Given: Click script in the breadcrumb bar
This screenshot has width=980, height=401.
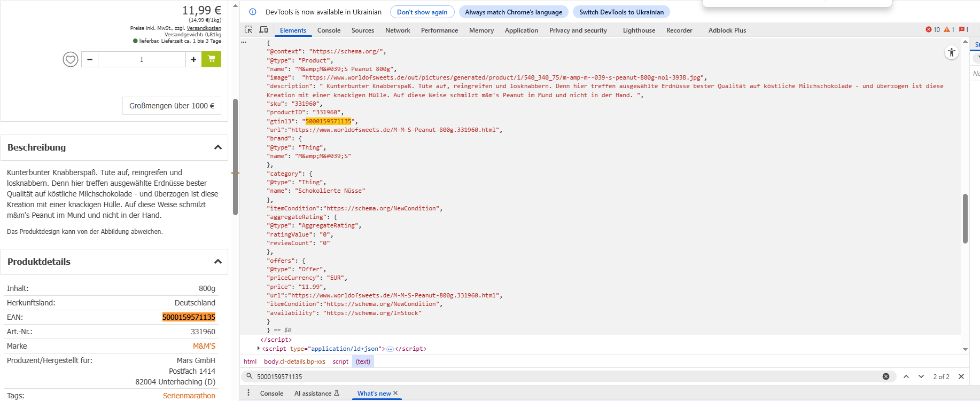Looking at the screenshot, I should 340,361.
